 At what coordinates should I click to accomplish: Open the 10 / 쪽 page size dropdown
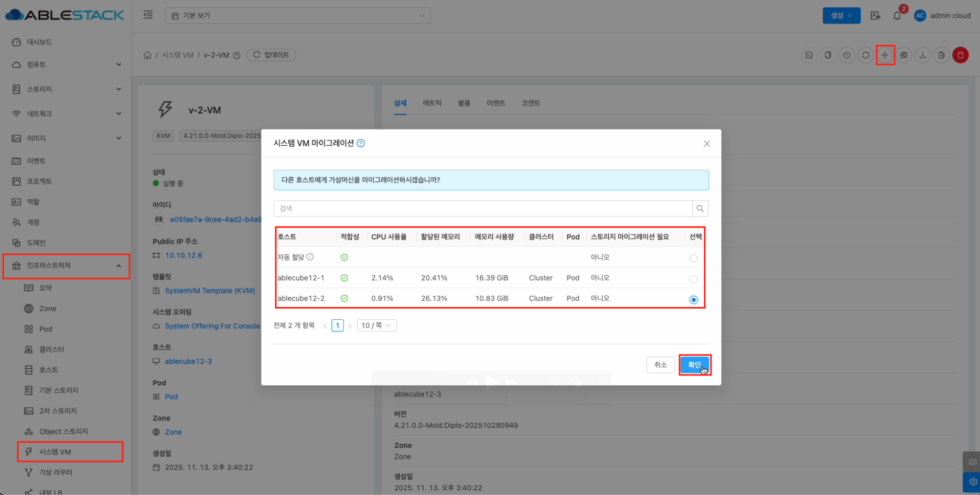[x=376, y=326]
